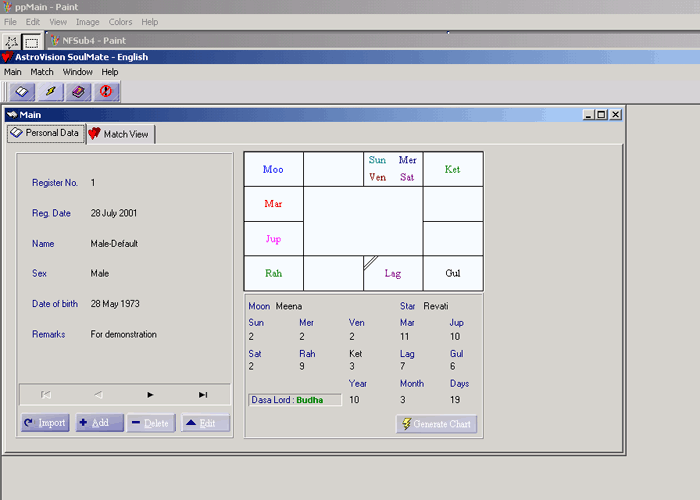Jump to the first record
The width and height of the screenshot is (700, 500).
pyautogui.click(x=46, y=395)
